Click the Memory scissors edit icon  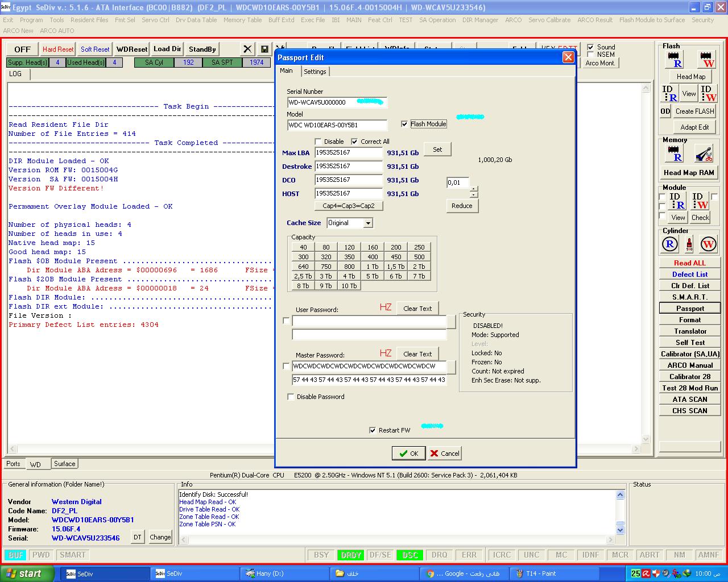(704, 153)
